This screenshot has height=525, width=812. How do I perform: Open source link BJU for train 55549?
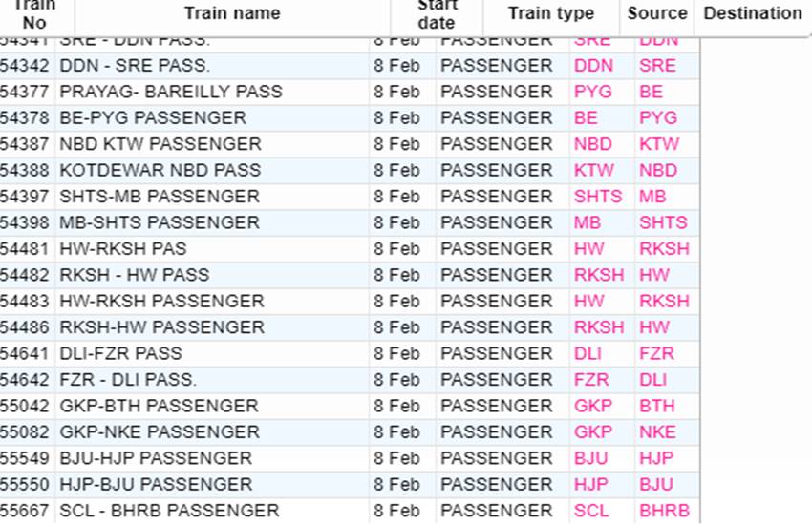coord(591,458)
